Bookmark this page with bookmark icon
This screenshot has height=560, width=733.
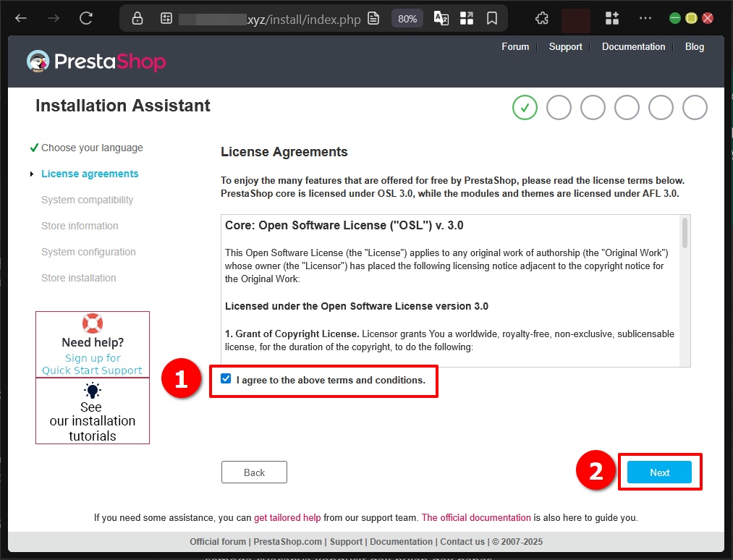point(492,19)
